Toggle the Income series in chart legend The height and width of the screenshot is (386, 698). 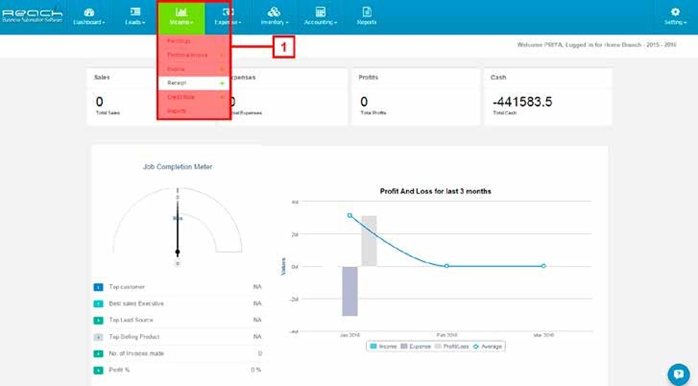pos(383,346)
